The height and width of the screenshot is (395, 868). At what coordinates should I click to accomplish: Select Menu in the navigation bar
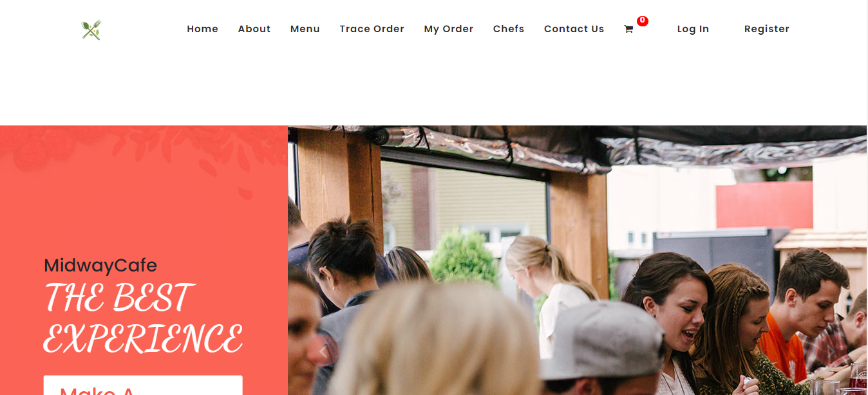[305, 29]
